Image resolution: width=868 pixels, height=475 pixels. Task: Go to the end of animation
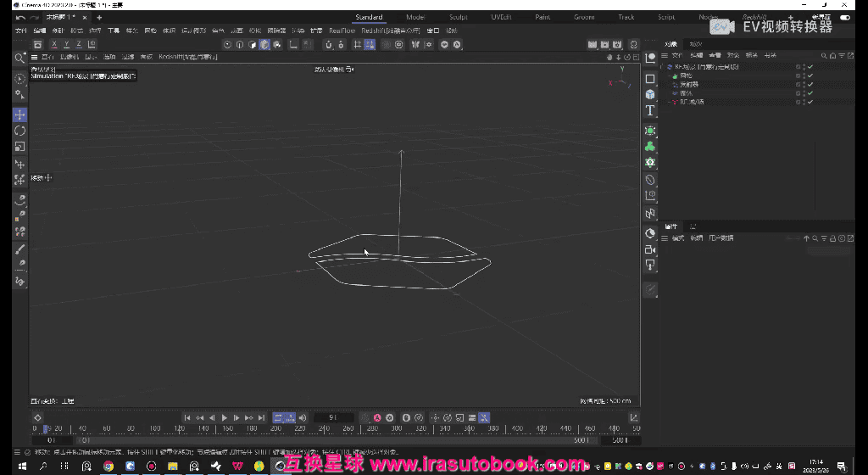261,418
